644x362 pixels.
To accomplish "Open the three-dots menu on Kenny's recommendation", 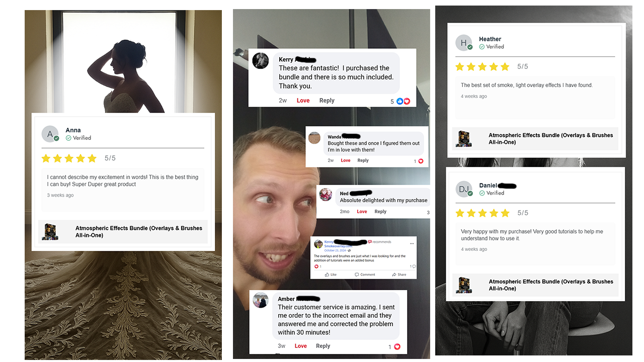I will 412,243.
